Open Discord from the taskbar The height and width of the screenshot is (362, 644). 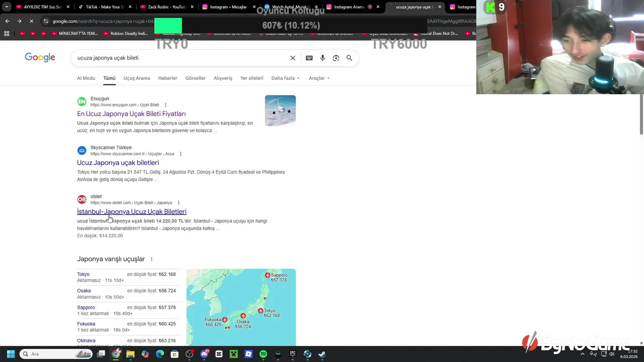tap(204, 354)
